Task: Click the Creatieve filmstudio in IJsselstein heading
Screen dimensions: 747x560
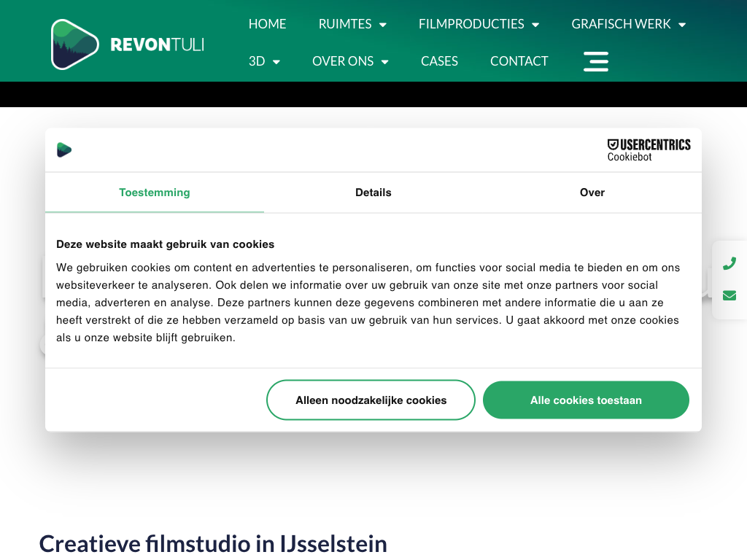Action: [213, 543]
